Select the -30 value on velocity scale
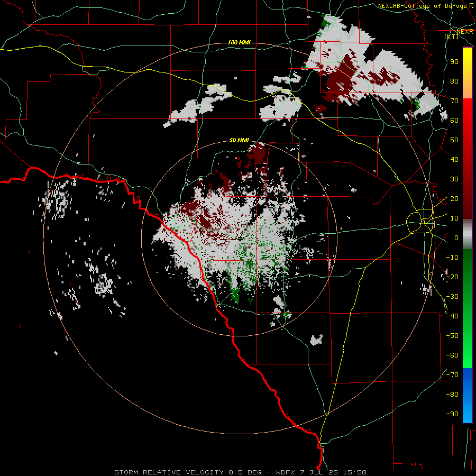Viewport: 476px width, 476px height. (452, 297)
